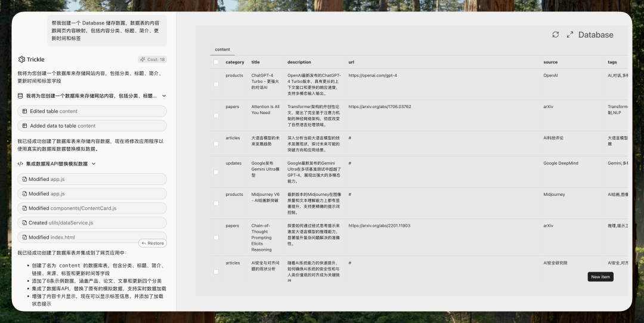The height and width of the screenshot is (323, 644).
Task: Click the Midjourney V6 title cell
Action: coord(265,198)
